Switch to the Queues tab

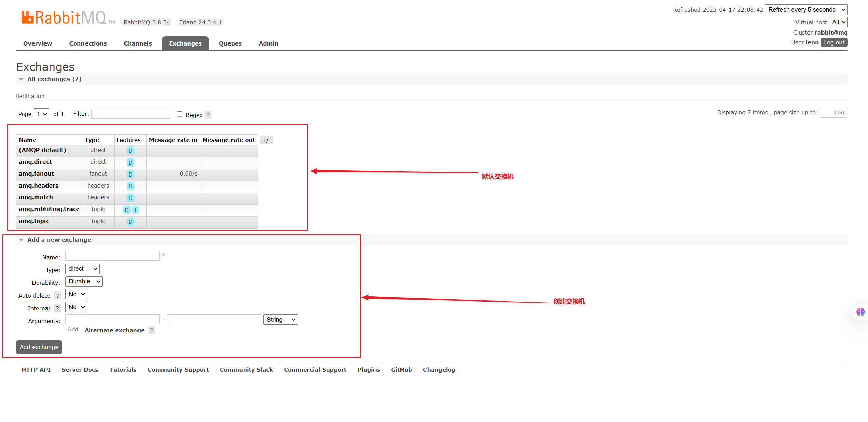pyautogui.click(x=230, y=43)
